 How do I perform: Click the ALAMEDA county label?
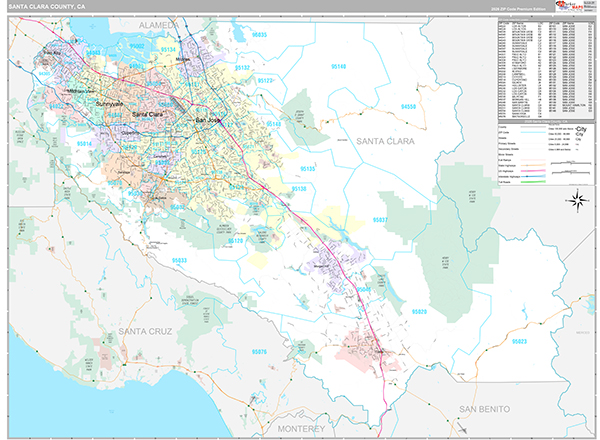click(x=158, y=25)
